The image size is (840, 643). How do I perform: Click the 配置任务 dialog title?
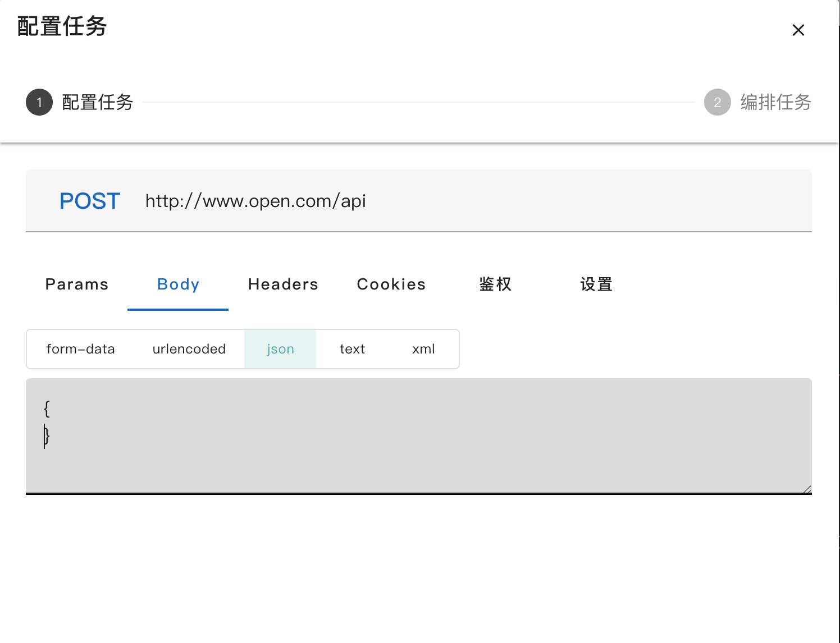click(x=61, y=26)
